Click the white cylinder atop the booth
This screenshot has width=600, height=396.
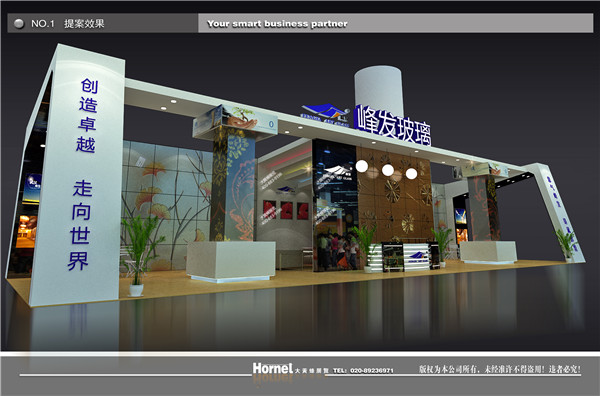[378, 90]
